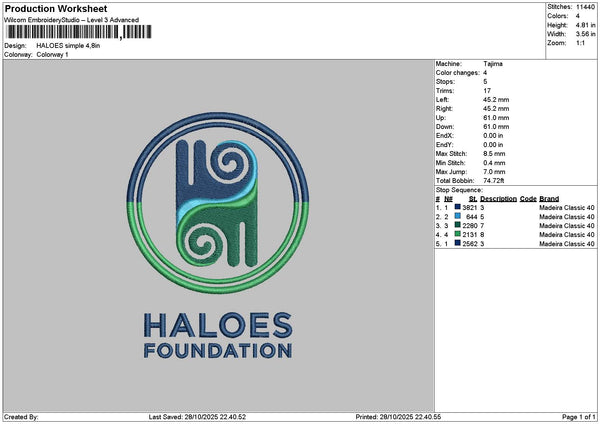Select stitch count '3821' in stop row 1
Screen dimensions: 600x424
click(x=470, y=208)
